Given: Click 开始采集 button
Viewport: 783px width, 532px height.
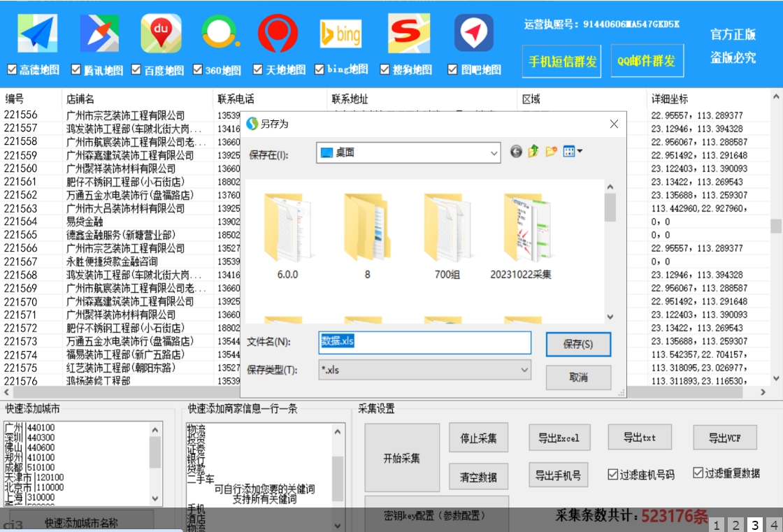Looking at the screenshot, I should point(402,458).
